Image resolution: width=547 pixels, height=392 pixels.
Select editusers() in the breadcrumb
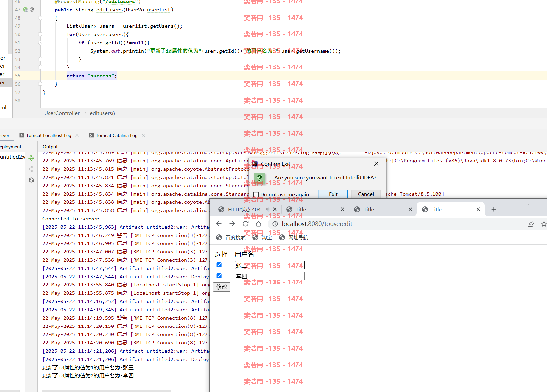[102, 113]
